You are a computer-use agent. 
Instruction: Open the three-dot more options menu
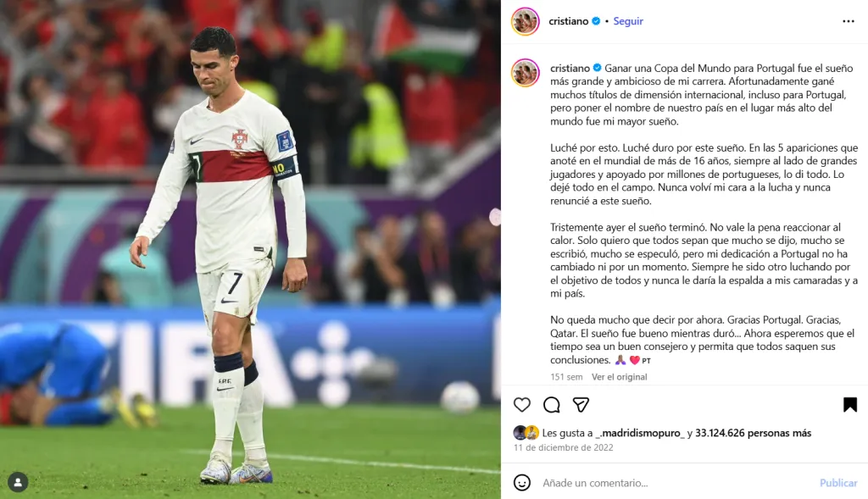tap(849, 21)
